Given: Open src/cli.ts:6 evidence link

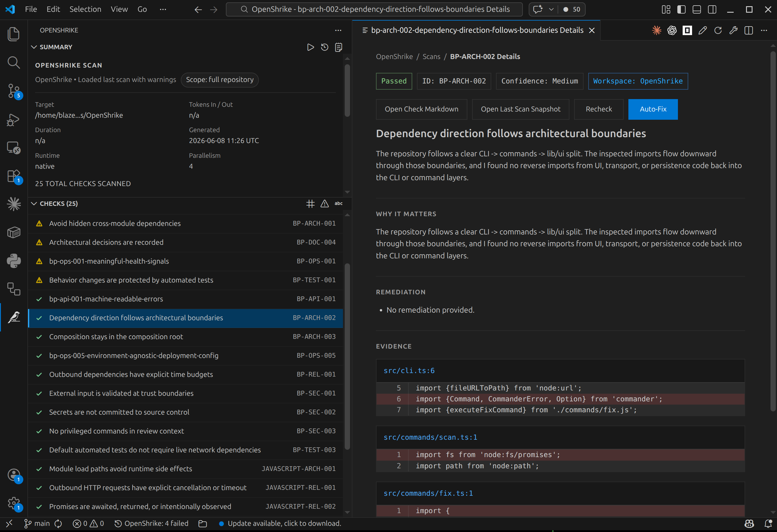Looking at the screenshot, I should coord(409,370).
